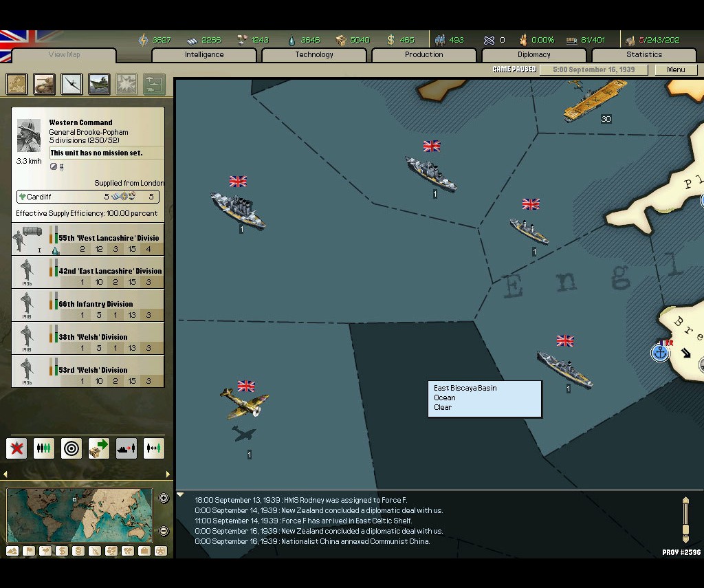Click the reorganize divisions soldiers icon

pos(44,448)
